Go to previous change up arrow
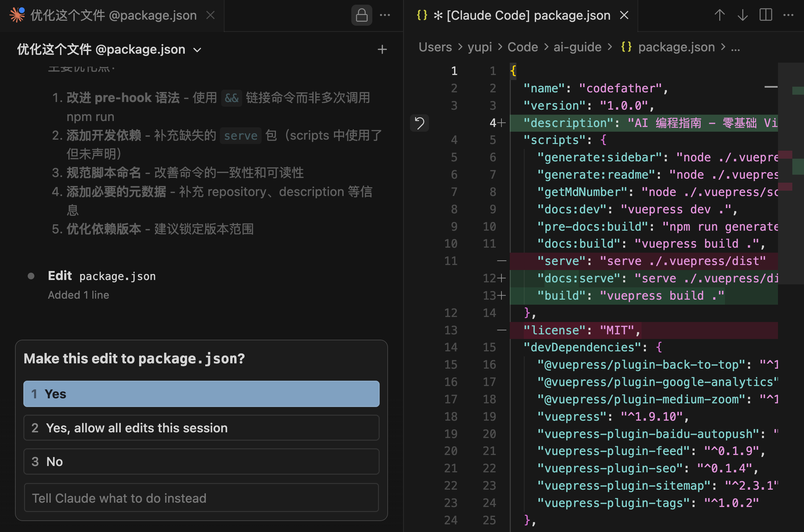804x532 pixels. point(720,15)
